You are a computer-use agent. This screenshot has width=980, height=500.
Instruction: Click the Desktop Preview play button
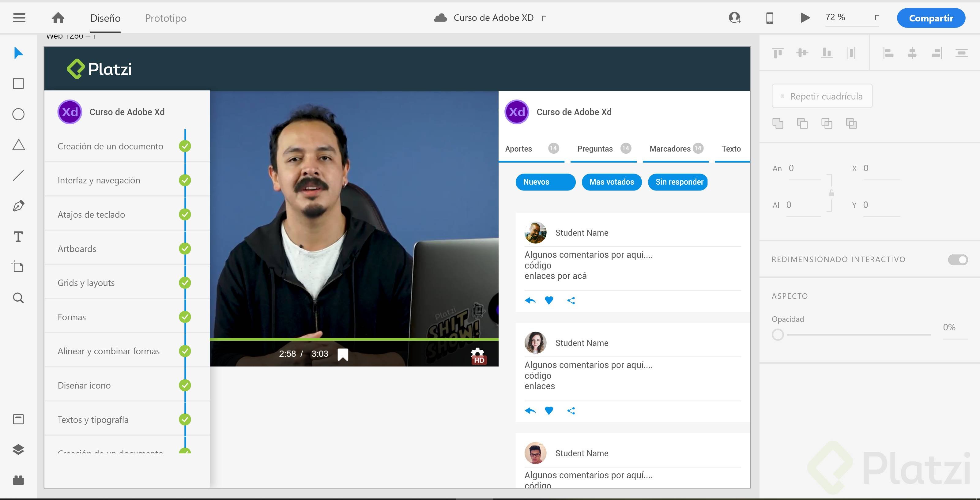pyautogui.click(x=805, y=18)
